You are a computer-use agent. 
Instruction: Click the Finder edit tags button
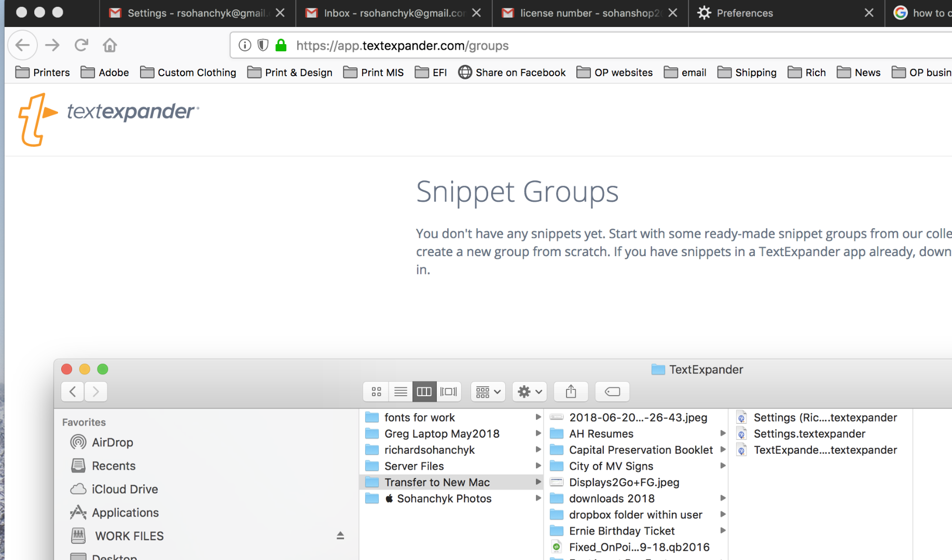[x=612, y=391]
